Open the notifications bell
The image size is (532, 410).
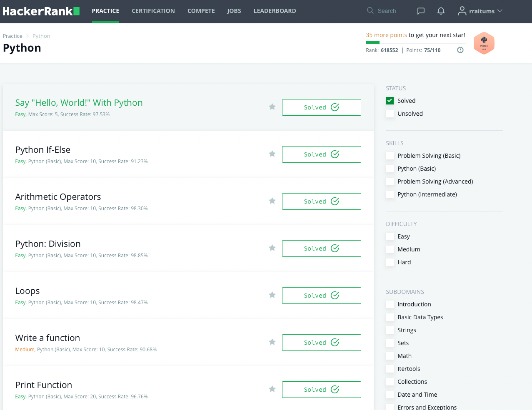[441, 11]
